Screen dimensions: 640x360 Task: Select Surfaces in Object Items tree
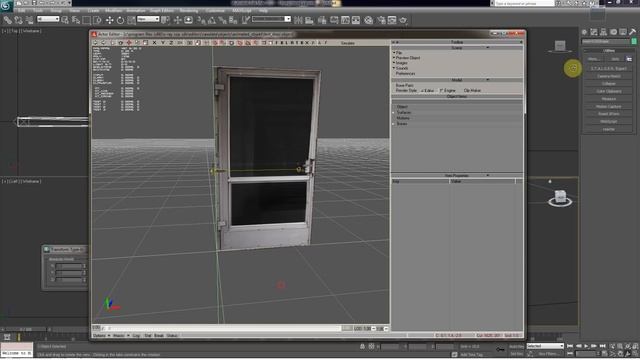pos(404,112)
